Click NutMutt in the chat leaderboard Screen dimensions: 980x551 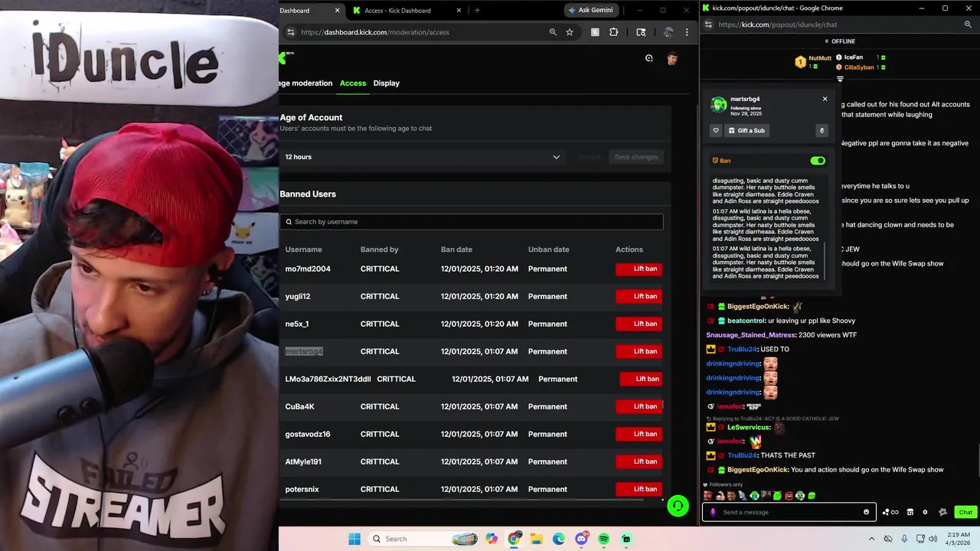click(x=820, y=58)
